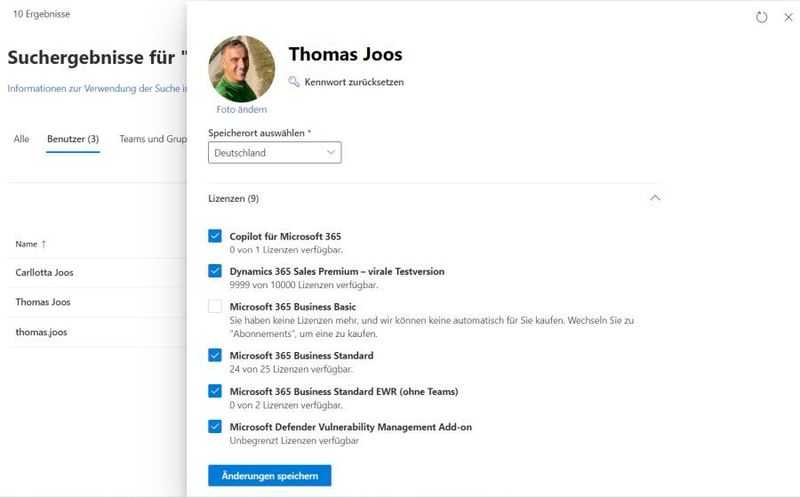Click the key icon next to Kennwort zurücksetzen
The width and height of the screenshot is (800, 498).
pos(294,82)
